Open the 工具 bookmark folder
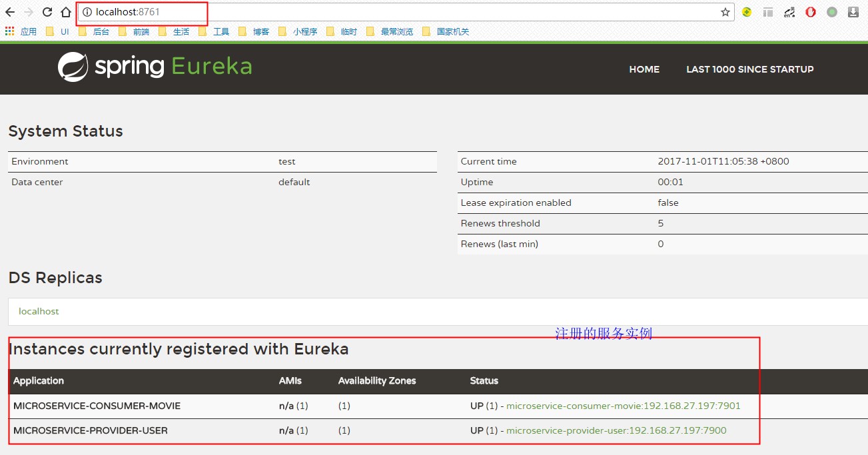This screenshot has height=455, width=868. (214, 31)
